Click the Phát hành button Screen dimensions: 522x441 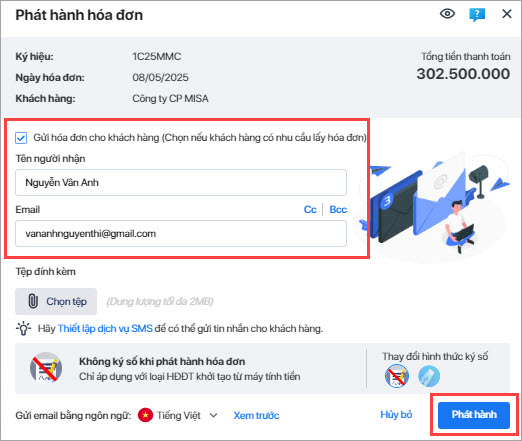click(x=474, y=415)
